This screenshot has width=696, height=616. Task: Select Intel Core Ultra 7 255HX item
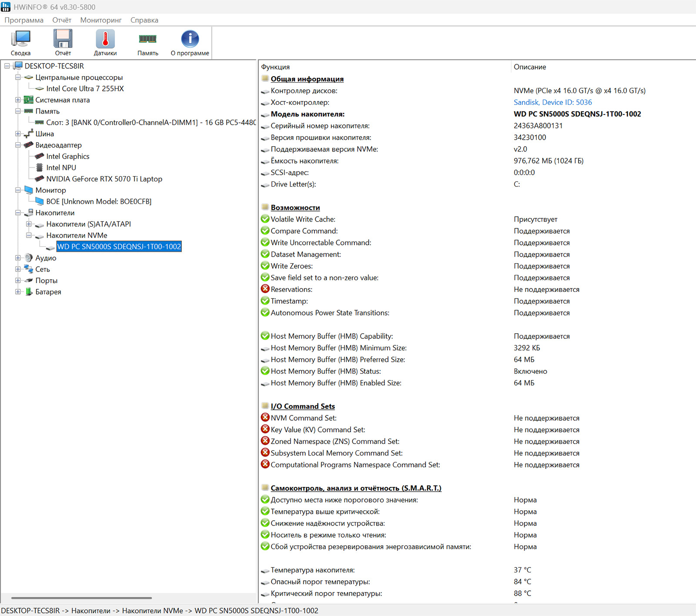(85, 89)
